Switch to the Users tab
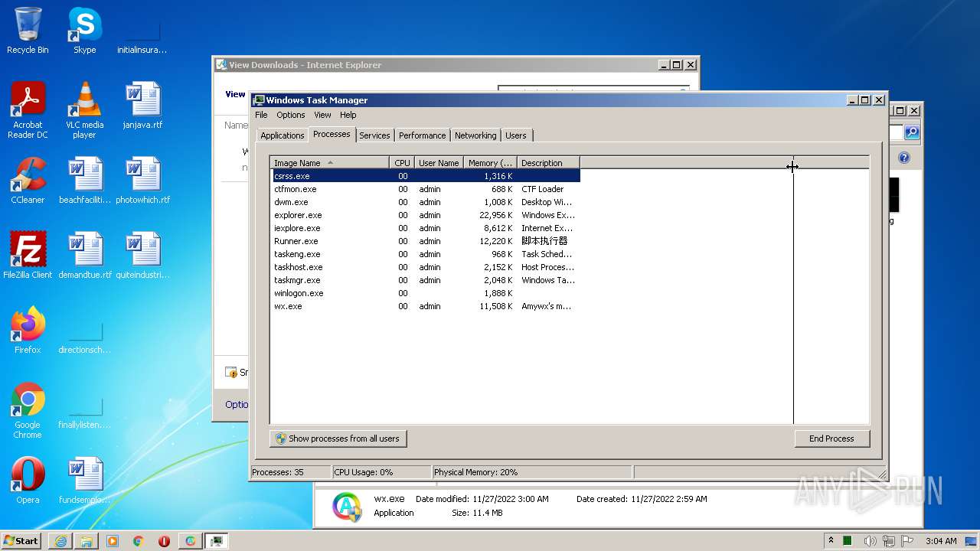980x551 pixels. pyautogui.click(x=515, y=135)
